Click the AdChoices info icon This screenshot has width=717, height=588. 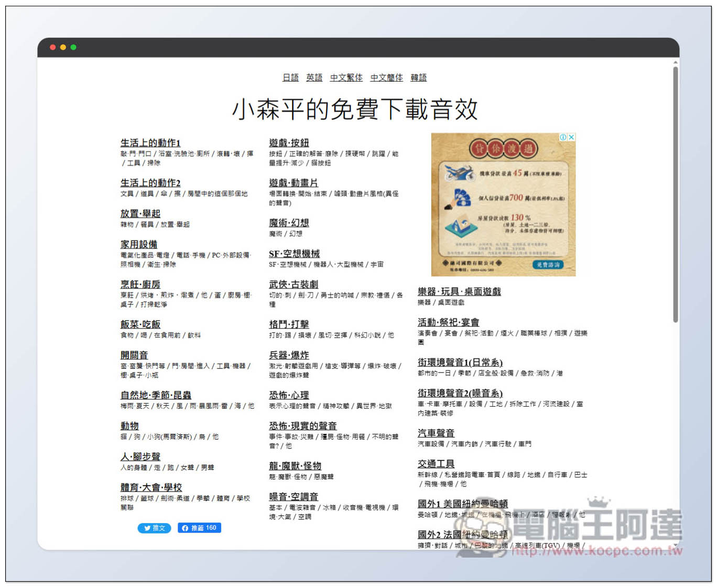click(563, 137)
